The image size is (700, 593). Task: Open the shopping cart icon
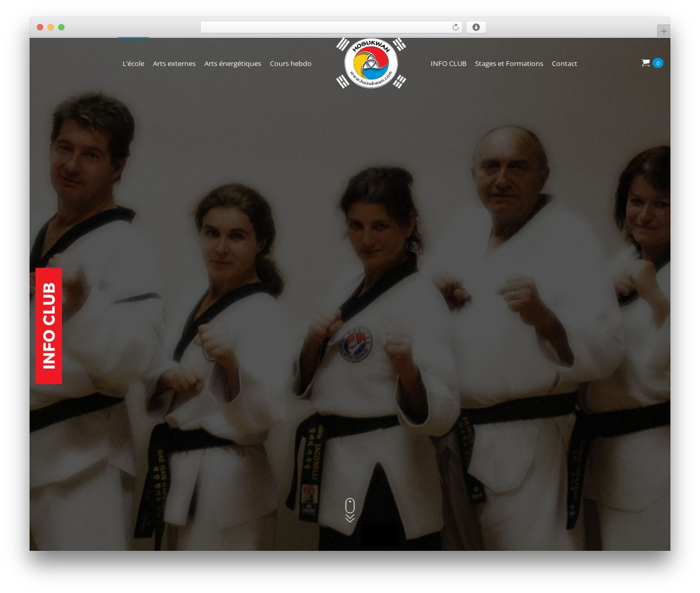(x=645, y=63)
